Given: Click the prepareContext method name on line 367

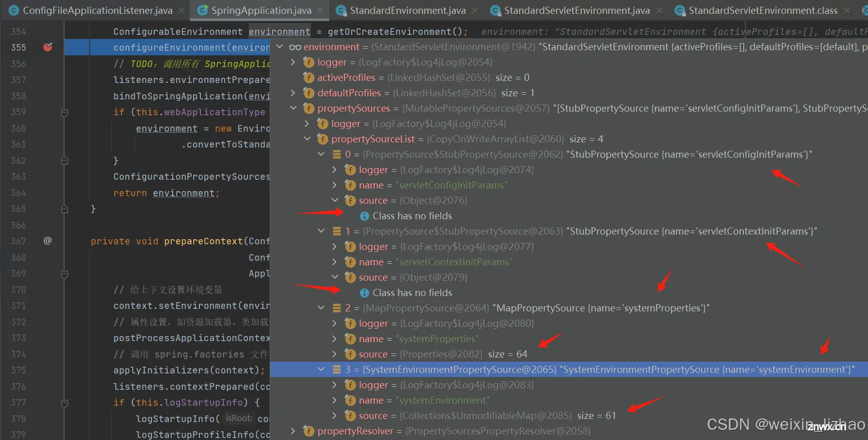Looking at the screenshot, I should [x=204, y=241].
